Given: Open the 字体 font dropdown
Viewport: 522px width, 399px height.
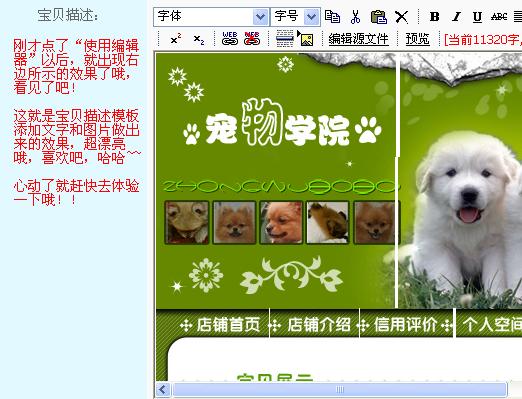Looking at the screenshot, I should 211,17.
